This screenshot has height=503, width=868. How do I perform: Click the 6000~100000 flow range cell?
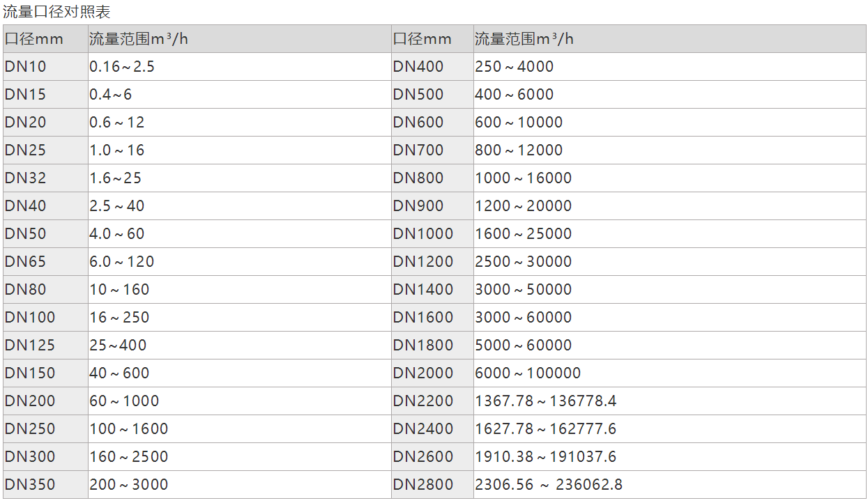(x=528, y=373)
